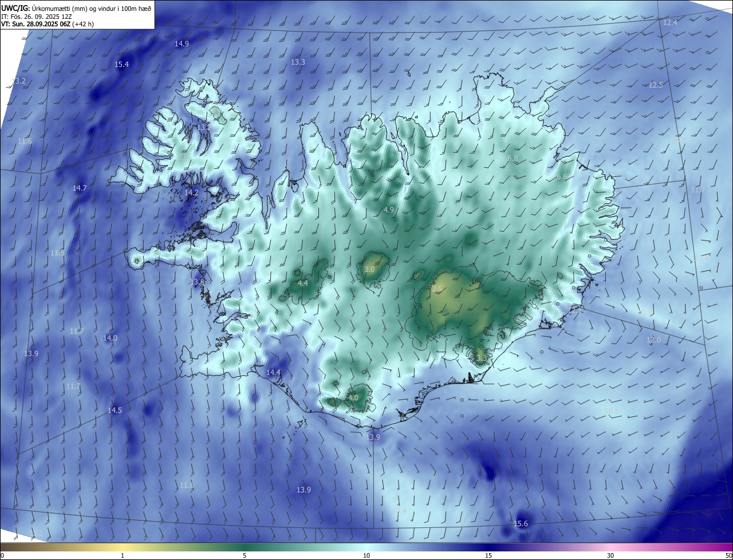Click the 12.5 value label

pos(656,85)
